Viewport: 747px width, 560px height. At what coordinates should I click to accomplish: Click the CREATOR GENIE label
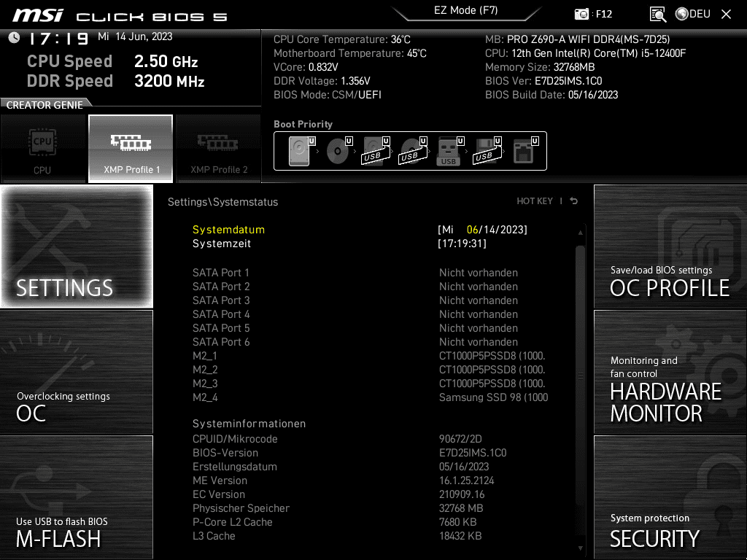tap(44, 105)
